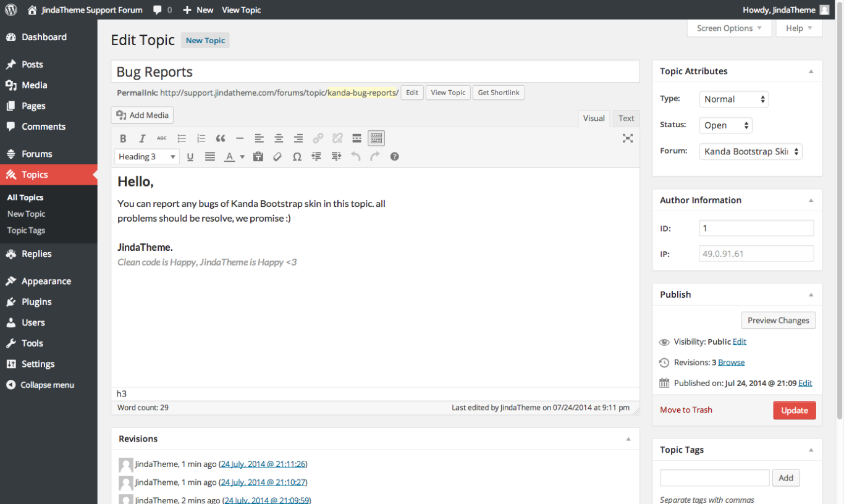Switch to the Text editor tab
This screenshot has width=844, height=504.
(626, 119)
